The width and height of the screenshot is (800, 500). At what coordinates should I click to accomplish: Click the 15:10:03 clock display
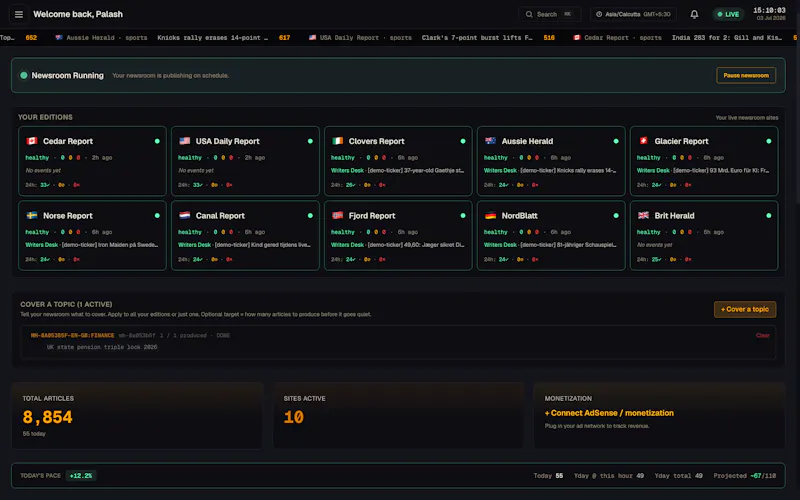769,10
